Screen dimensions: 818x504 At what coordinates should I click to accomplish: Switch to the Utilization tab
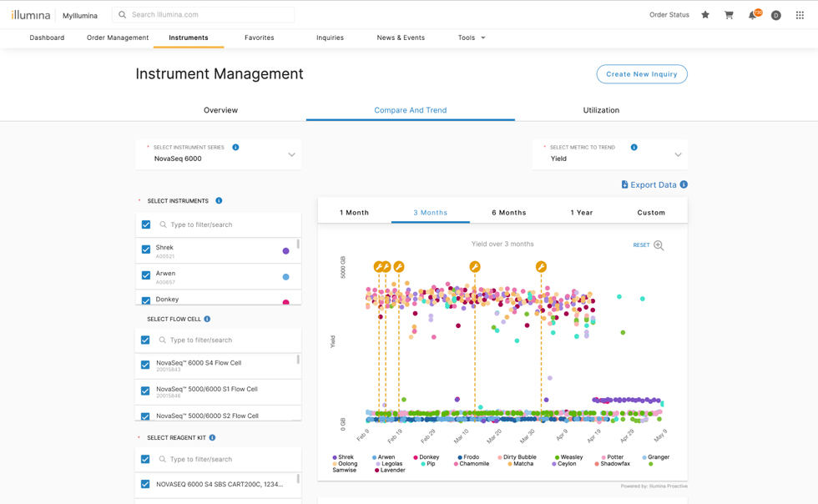tap(601, 110)
